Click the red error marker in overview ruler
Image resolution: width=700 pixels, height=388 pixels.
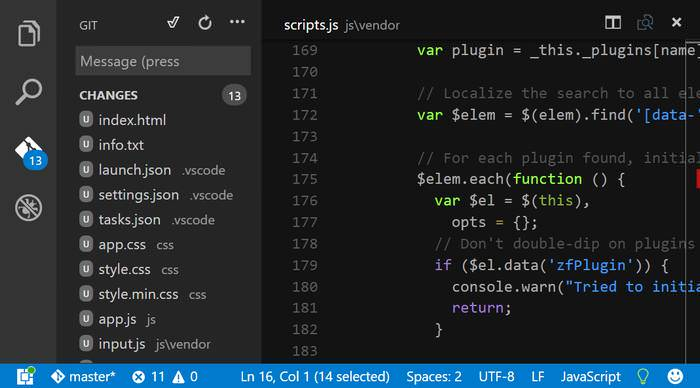point(698,179)
